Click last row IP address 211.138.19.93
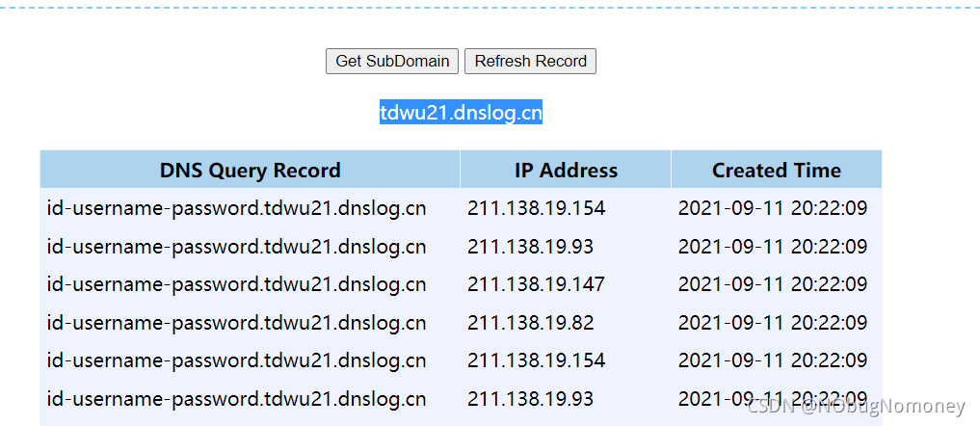 (531, 398)
